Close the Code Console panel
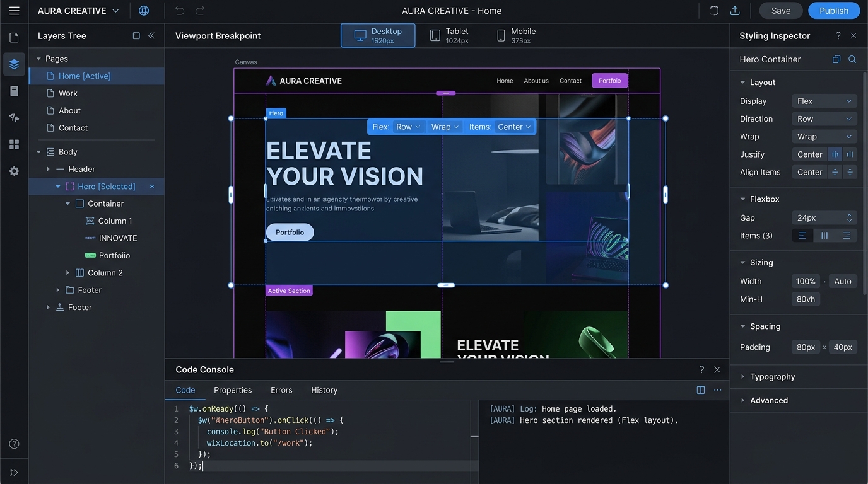The image size is (868, 484). pyautogui.click(x=717, y=369)
